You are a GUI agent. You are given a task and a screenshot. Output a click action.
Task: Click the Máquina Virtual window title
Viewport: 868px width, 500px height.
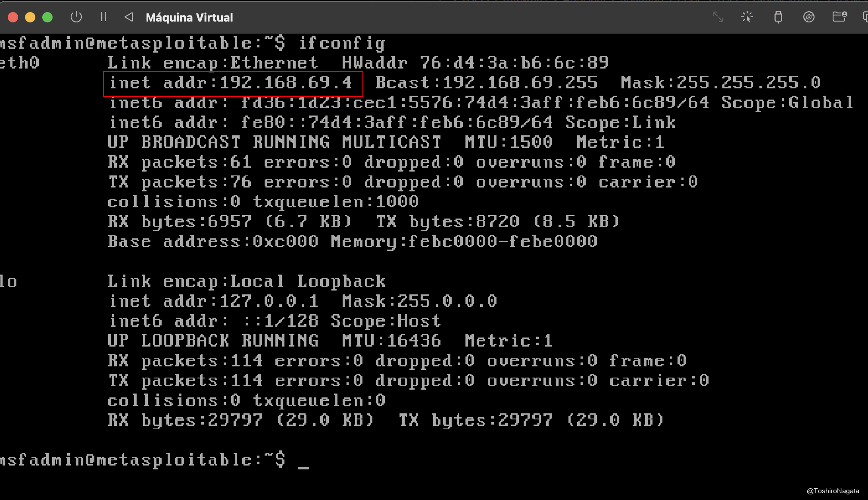tap(189, 18)
